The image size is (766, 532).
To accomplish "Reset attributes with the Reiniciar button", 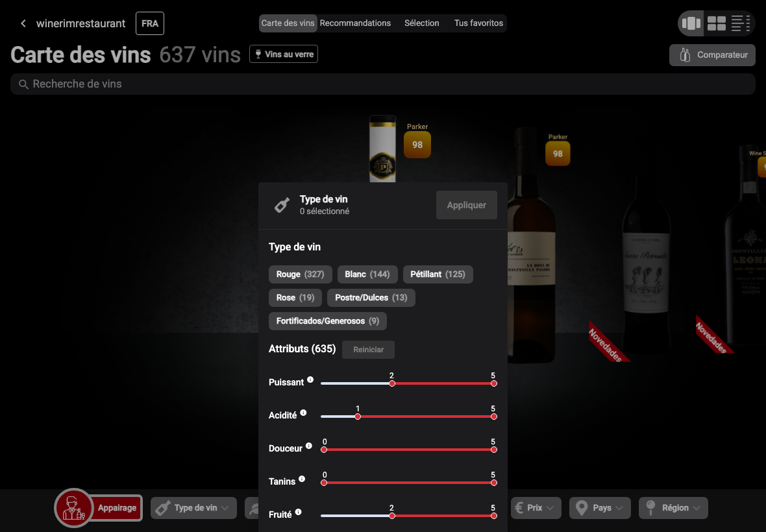I will (x=368, y=350).
